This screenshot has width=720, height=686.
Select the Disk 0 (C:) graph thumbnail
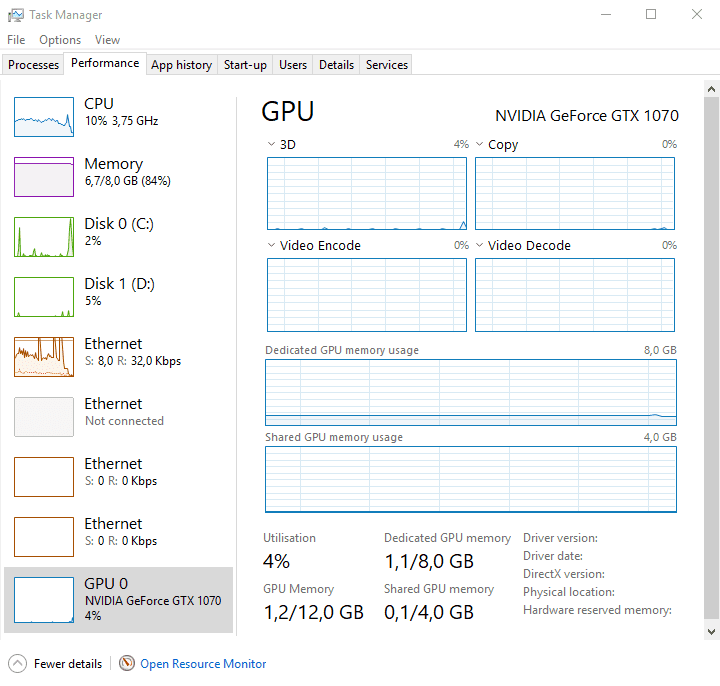(44, 237)
